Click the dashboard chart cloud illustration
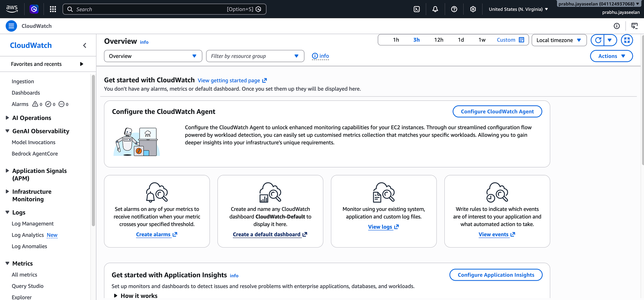Image resolution: width=644 pixels, height=300 pixels. pos(270,192)
